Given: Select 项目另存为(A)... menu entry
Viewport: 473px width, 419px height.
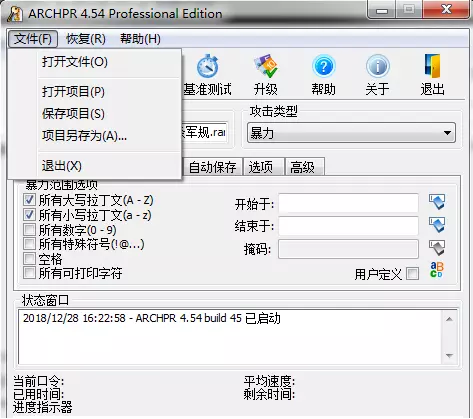Looking at the screenshot, I should point(95,136).
